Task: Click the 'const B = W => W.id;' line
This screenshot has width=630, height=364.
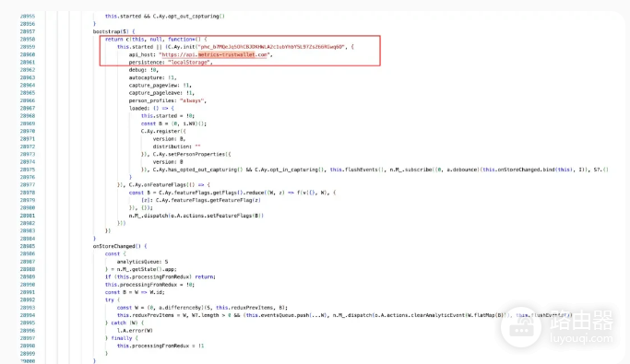Action: coord(135,292)
